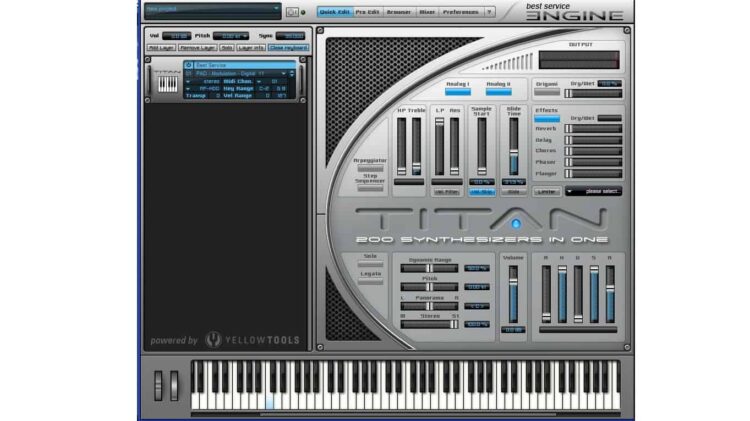Click the Origami Dry/Wet slider
Viewport: 750px width, 421px height.
[593, 94]
